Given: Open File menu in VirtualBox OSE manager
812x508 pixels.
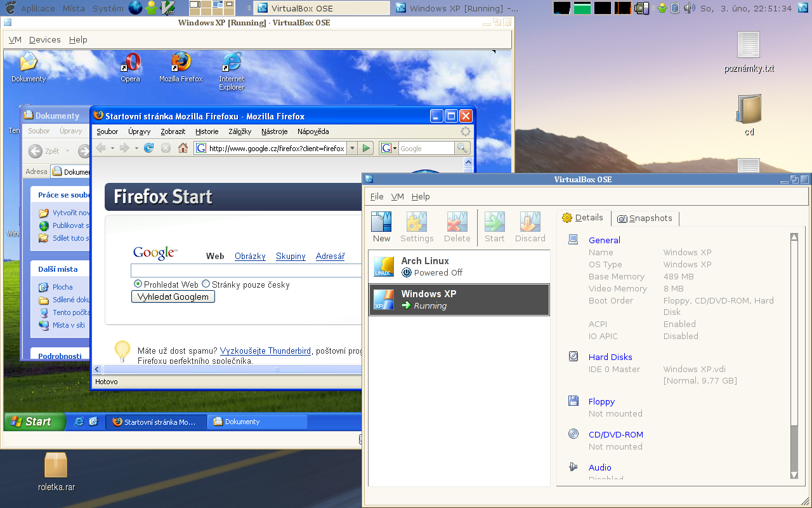Looking at the screenshot, I should 377,196.
